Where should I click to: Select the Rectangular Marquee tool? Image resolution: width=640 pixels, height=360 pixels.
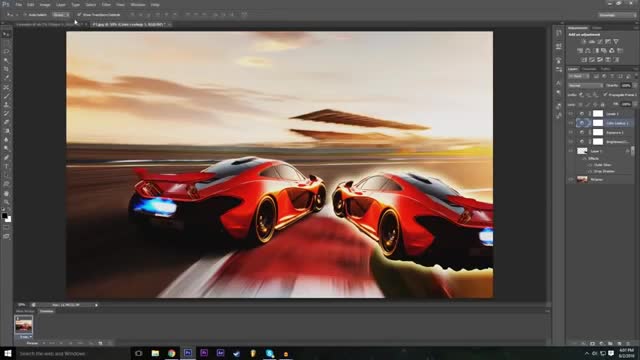click(7, 43)
